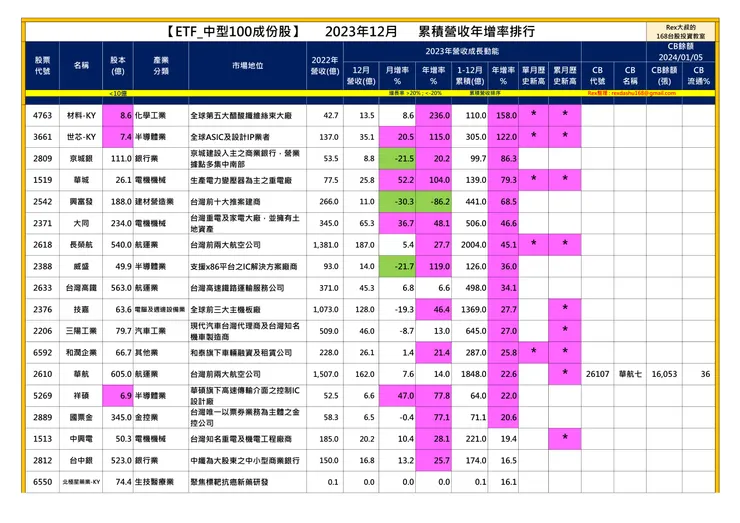740x523 pixels.
Task: Select the 長榮航 name cell
Action: (81, 245)
